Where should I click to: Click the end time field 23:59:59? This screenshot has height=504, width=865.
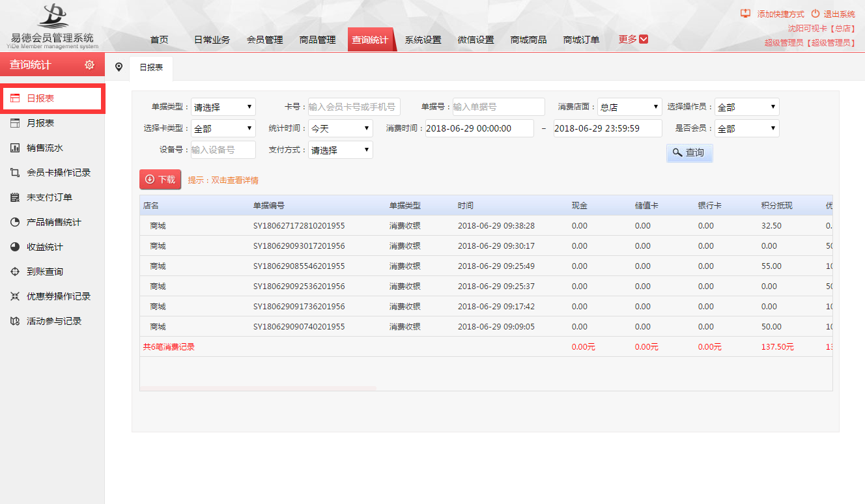point(608,128)
